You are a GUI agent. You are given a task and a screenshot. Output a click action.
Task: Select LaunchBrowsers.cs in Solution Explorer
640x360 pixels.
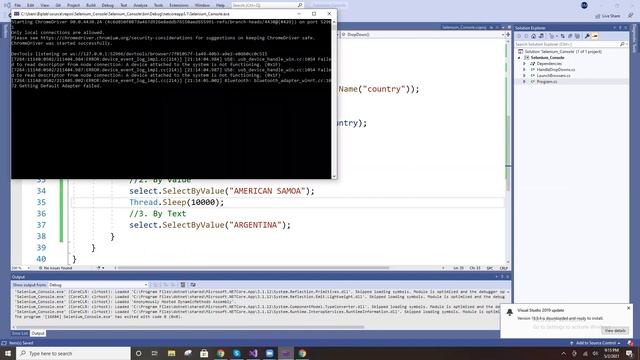coord(553,76)
